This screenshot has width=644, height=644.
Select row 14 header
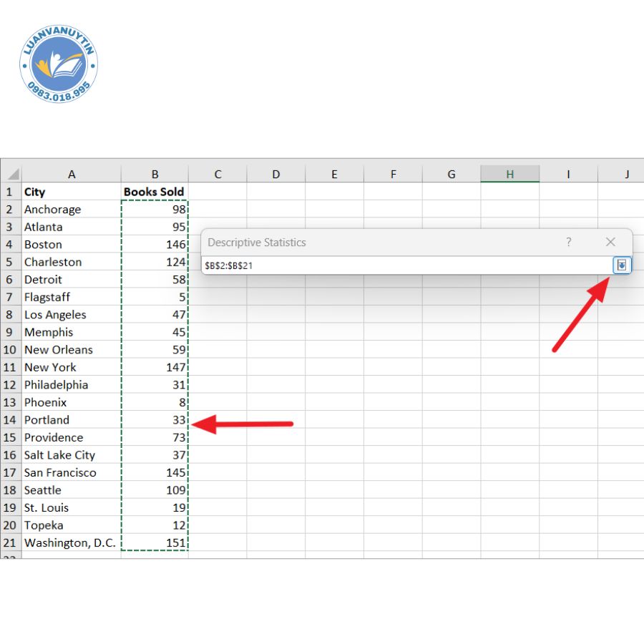(x=11, y=420)
